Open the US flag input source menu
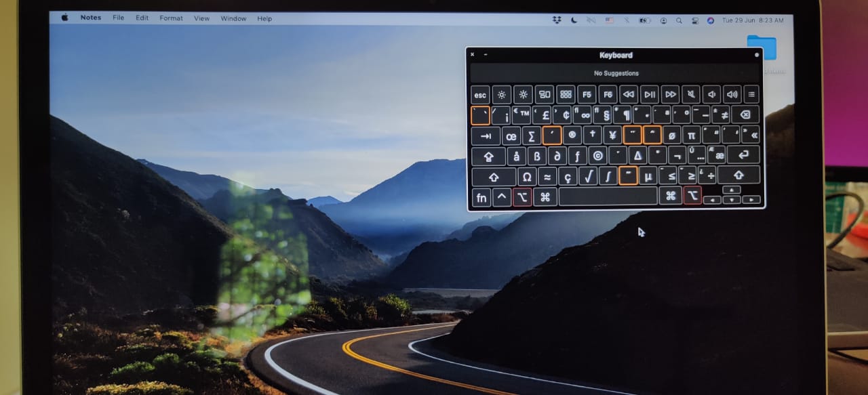 point(609,20)
